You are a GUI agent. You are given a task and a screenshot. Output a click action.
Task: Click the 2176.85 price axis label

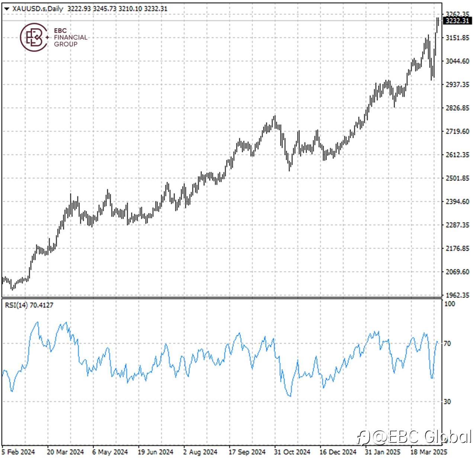[x=457, y=248]
